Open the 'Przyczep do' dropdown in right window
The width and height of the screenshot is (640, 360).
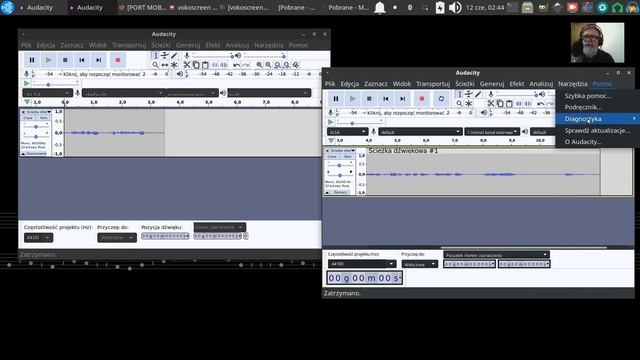(x=420, y=264)
